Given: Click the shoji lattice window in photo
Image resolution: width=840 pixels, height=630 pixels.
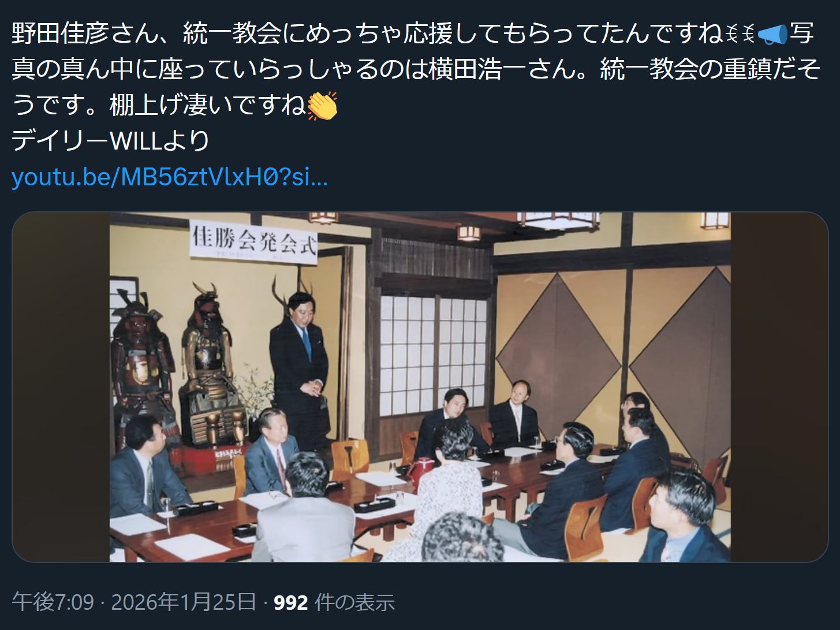Looking at the screenshot, I should click(434, 355).
